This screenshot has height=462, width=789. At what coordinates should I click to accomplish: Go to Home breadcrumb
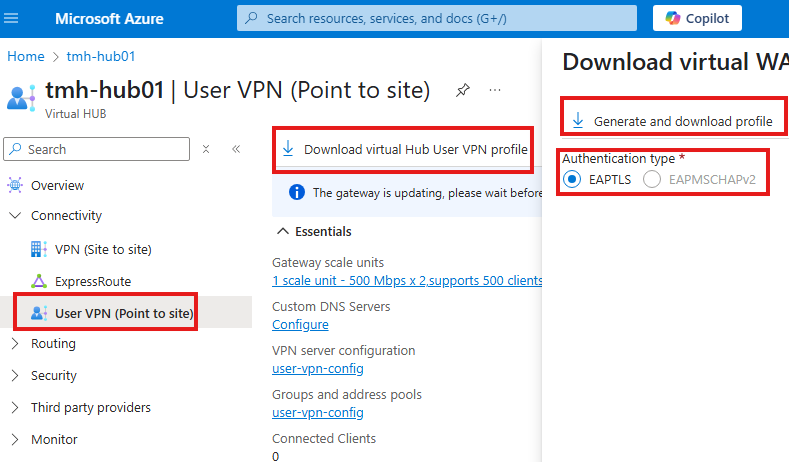tap(26, 56)
